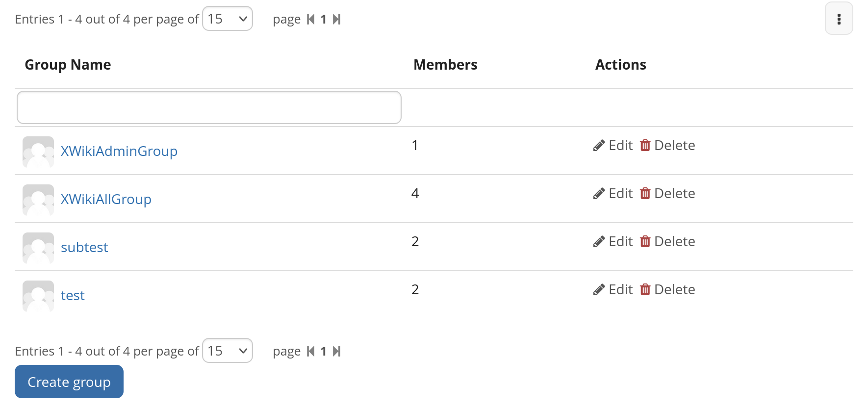The width and height of the screenshot is (868, 410).
Task: Open the bottom per-page entries dropdown
Action: [x=228, y=351]
